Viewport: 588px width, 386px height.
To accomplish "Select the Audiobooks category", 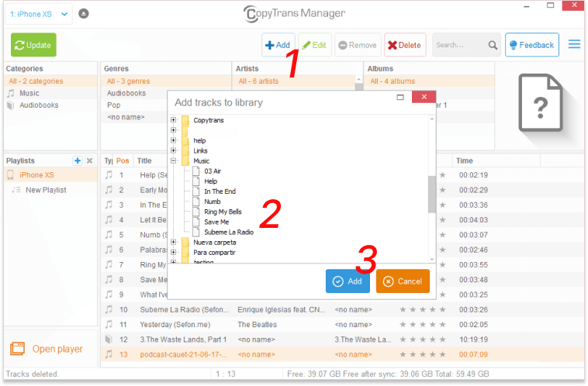I will [x=50, y=105].
